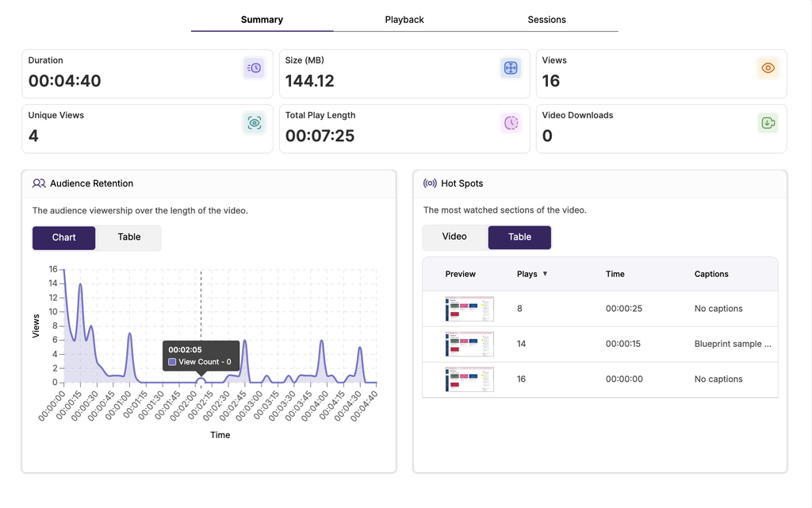
Task: Click the Size value 144.12
Action: pyautogui.click(x=310, y=81)
